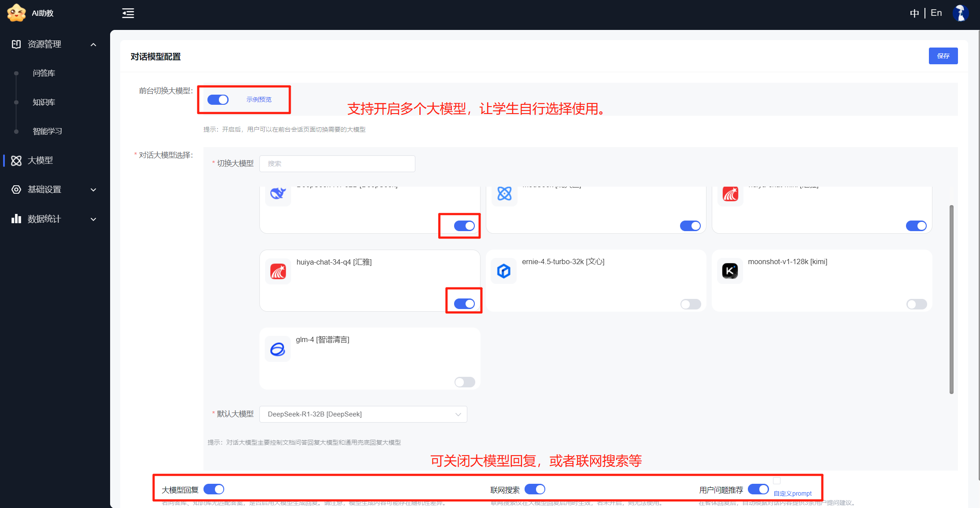This screenshot has width=980, height=508.
Task: Click the ernie-4.5-turbo-32k 文心 icon
Action: [504, 271]
